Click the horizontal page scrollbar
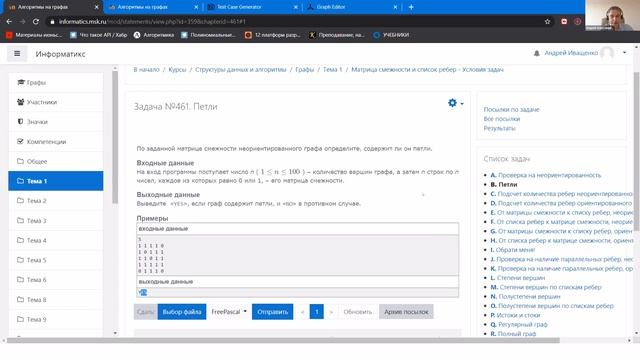The height and width of the screenshot is (360, 640). tap(283, 340)
